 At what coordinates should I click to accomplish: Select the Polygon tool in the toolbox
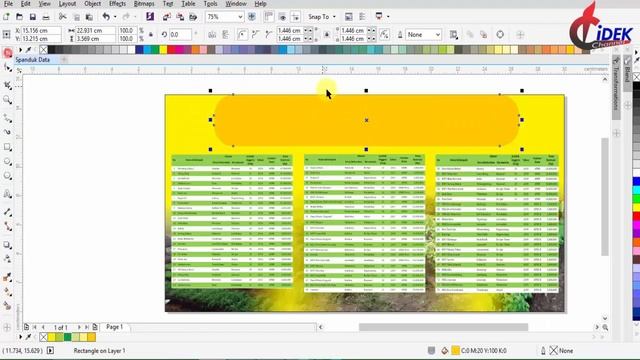coord(7,176)
